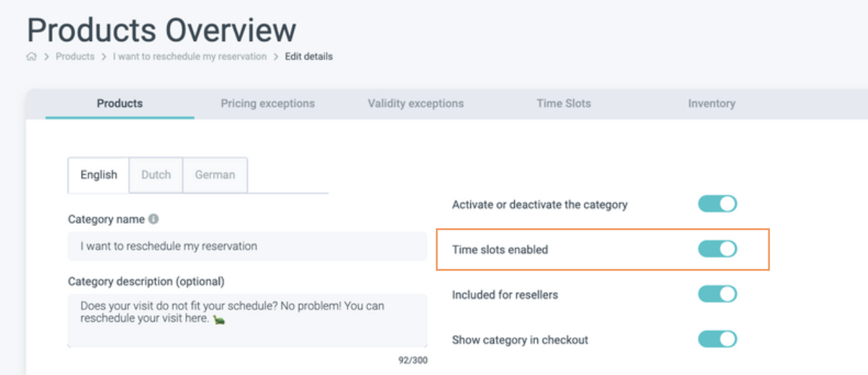Toggle Activate or deactivate the category switch
The height and width of the screenshot is (375, 868).
pos(717,204)
